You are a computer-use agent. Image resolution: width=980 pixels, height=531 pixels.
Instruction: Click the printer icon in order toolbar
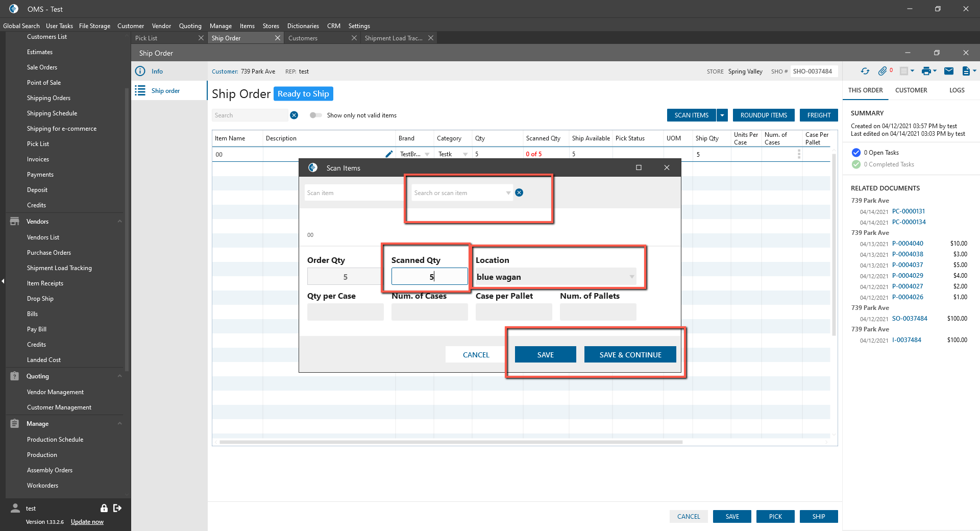tap(926, 71)
